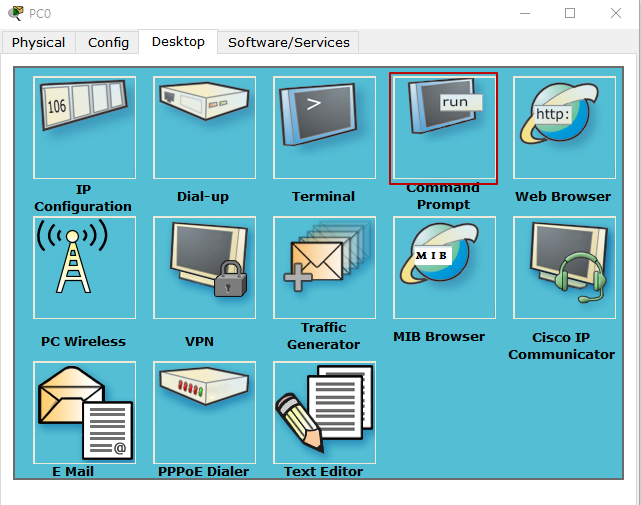Maximize the PC0 window
The width and height of the screenshot is (641, 505).
click(x=570, y=13)
